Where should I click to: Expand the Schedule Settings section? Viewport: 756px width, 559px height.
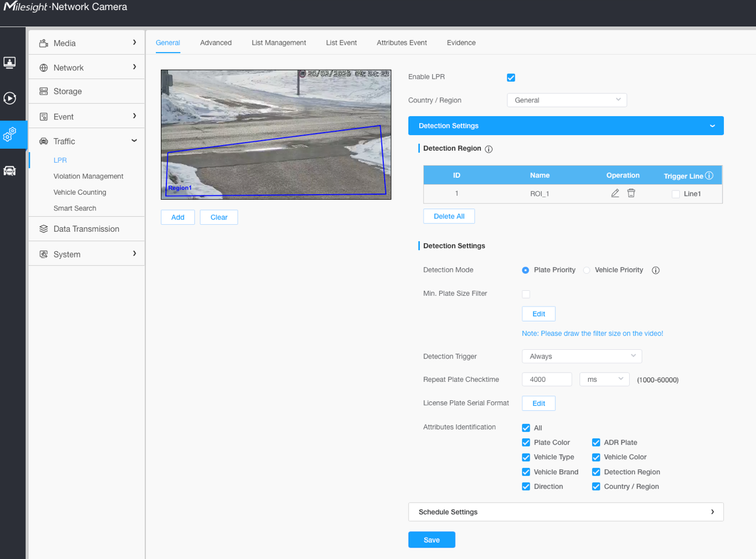click(x=566, y=512)
